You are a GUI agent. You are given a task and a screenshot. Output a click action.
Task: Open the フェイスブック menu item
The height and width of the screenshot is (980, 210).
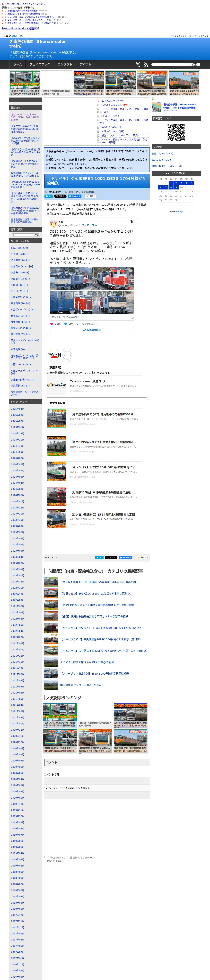pos(40,65)
